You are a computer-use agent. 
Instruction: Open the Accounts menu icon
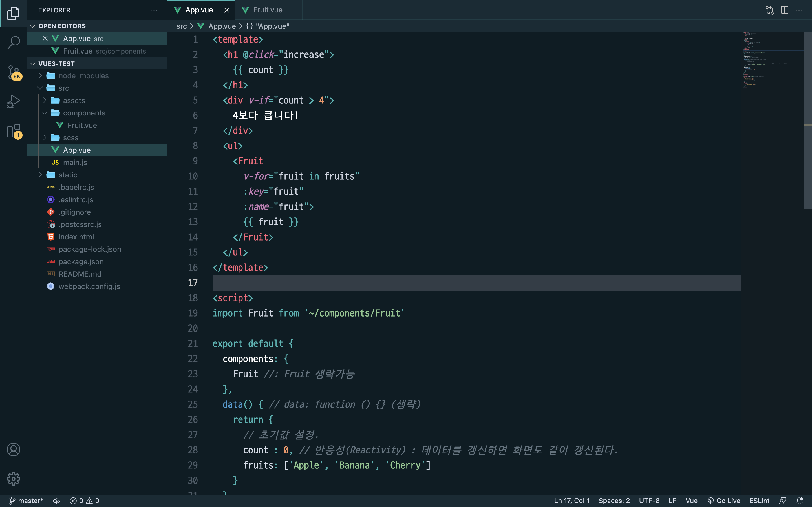[14, 450]
